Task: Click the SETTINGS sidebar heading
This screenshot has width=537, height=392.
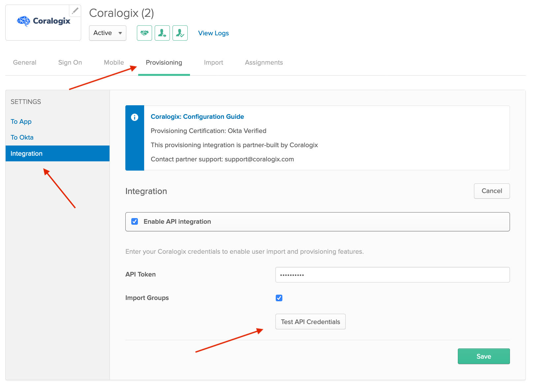Action: click(26, 102)
